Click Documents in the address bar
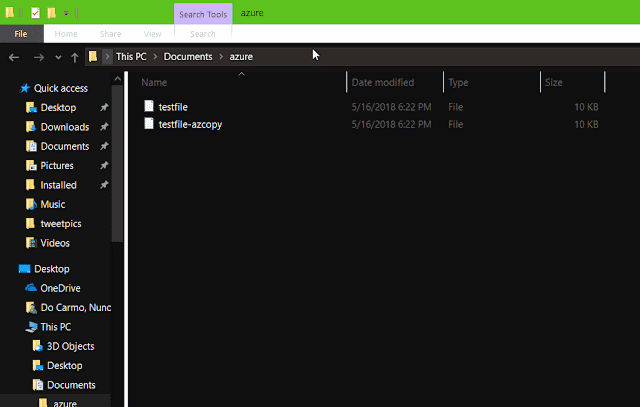The image size is (640, 407). pos(188,56)
